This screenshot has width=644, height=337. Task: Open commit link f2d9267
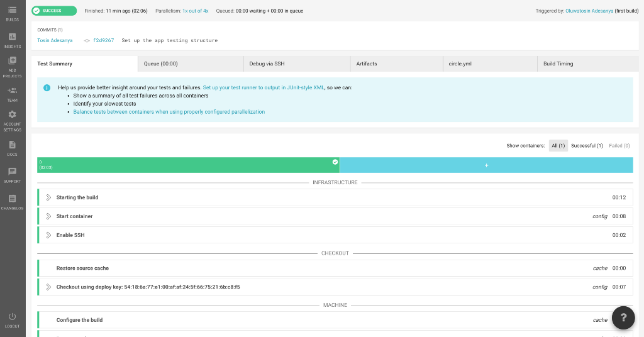tap(103, 40)
